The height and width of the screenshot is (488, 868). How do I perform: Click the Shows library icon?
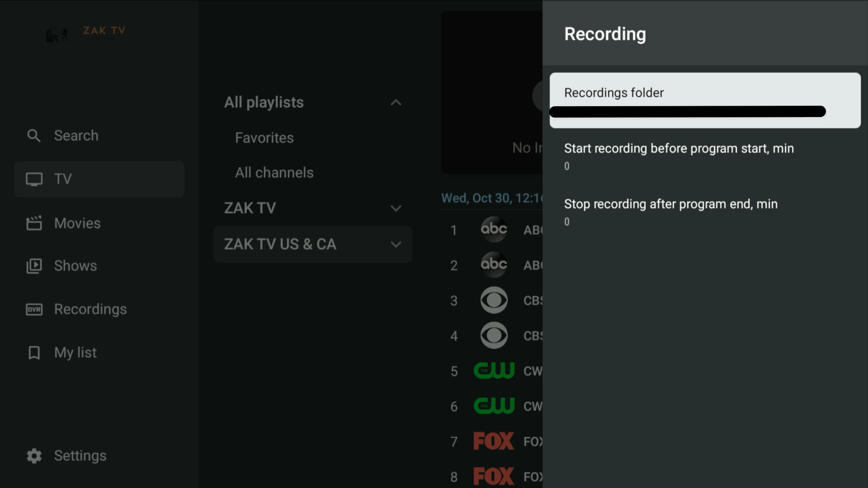34,266
